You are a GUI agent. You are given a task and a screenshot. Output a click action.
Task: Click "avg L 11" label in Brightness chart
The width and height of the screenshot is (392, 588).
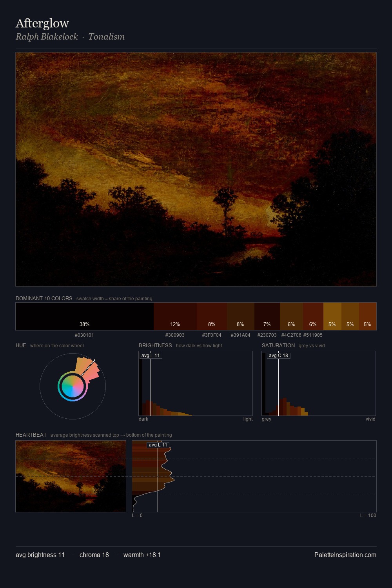151,356
